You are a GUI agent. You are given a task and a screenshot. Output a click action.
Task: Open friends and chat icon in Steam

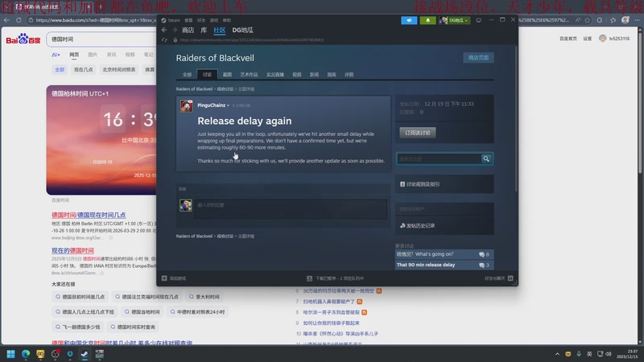pos(510,278)
